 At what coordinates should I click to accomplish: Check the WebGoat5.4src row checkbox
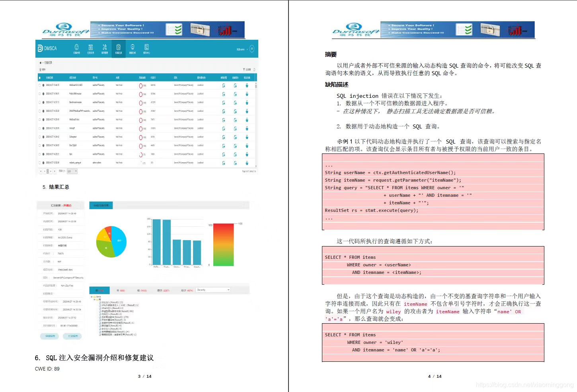(40, 120)
